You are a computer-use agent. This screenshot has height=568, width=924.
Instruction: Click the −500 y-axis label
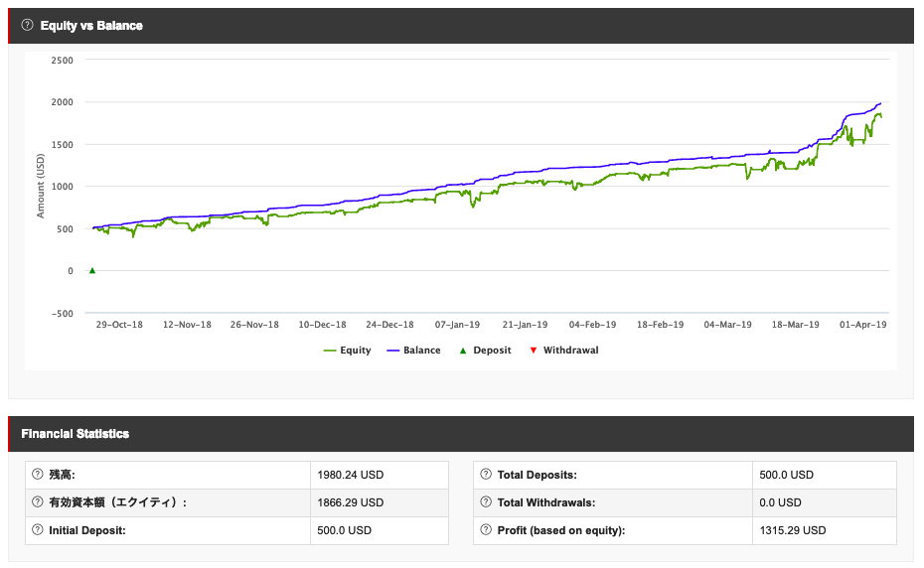tap(63, 314)
